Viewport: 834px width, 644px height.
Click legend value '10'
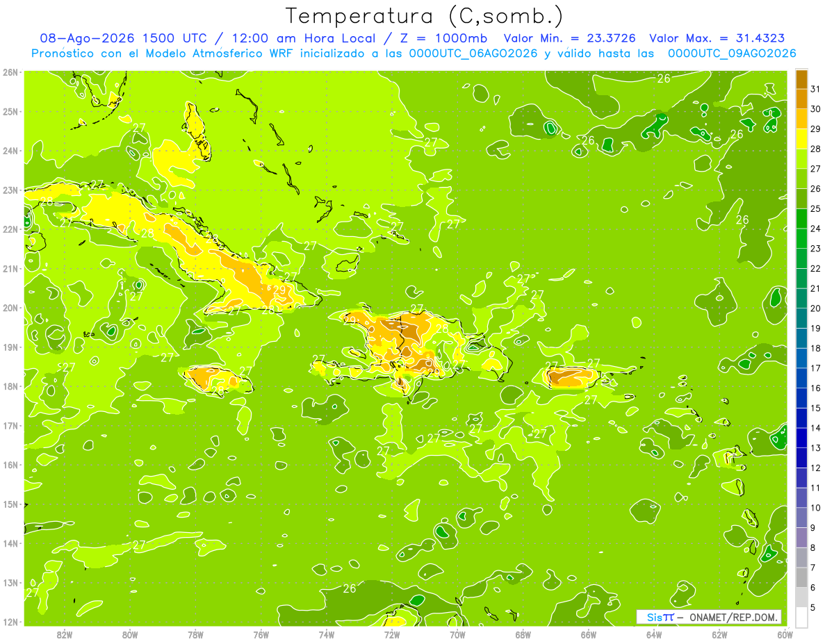pyautogui.click(x=816, y=508)
